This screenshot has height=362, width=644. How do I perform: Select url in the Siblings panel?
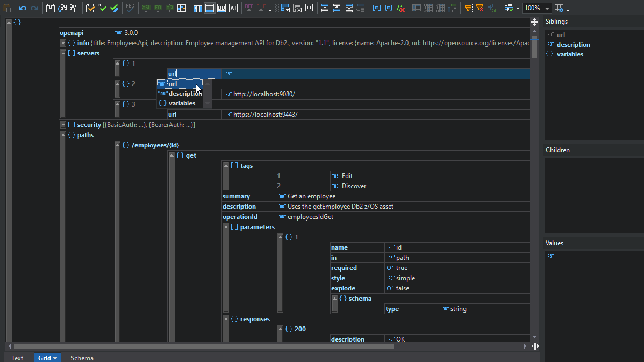coord(561,34)
